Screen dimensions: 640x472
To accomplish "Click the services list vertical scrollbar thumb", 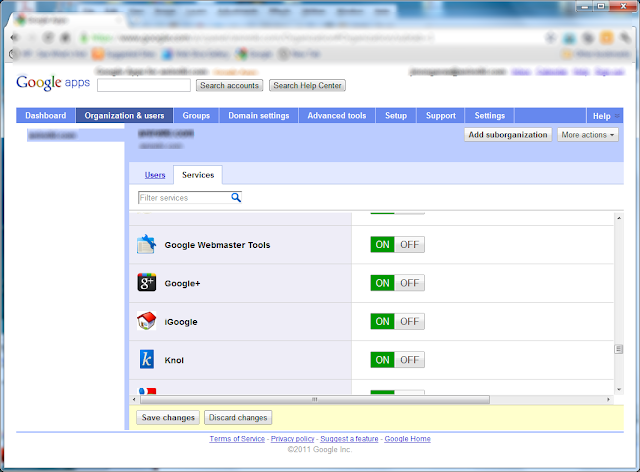I will pyautogui.click(x=619, y=349).
